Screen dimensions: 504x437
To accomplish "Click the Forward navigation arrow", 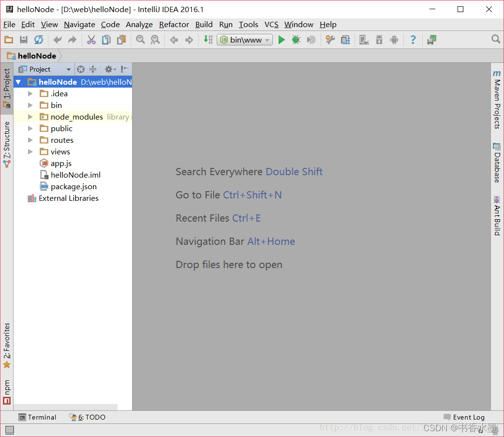I will [x=189, y=40].
